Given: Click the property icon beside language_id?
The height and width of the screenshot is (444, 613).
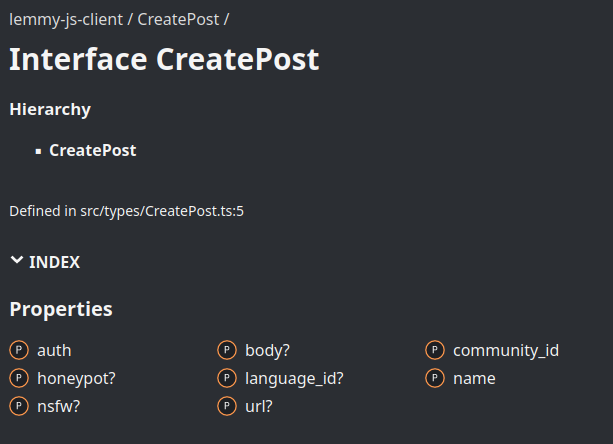Looking at the screenshot, I should [x=227, y=378].
